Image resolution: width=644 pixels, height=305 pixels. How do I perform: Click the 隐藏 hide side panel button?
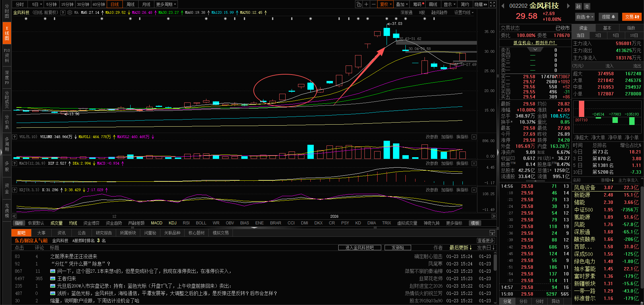pos(481,4)
